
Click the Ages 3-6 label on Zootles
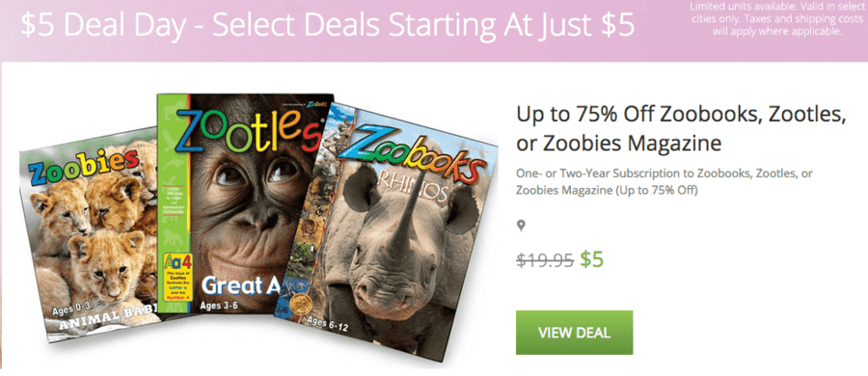tap(218, 306)
